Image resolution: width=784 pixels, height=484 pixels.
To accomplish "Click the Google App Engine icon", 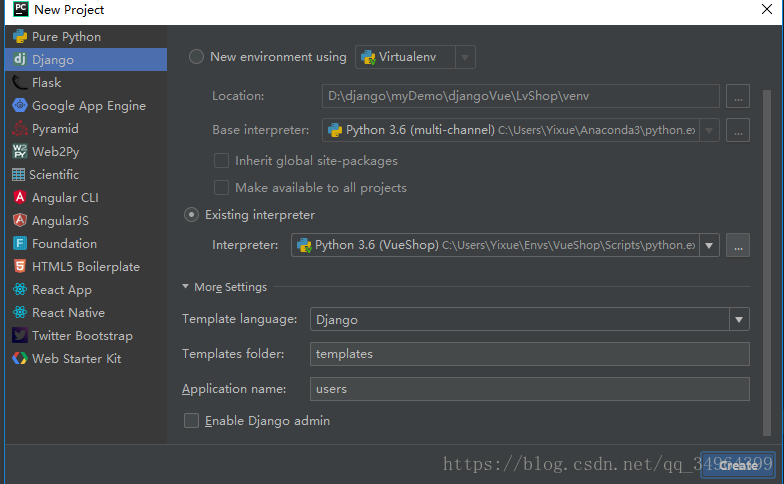I will (20, 106).
